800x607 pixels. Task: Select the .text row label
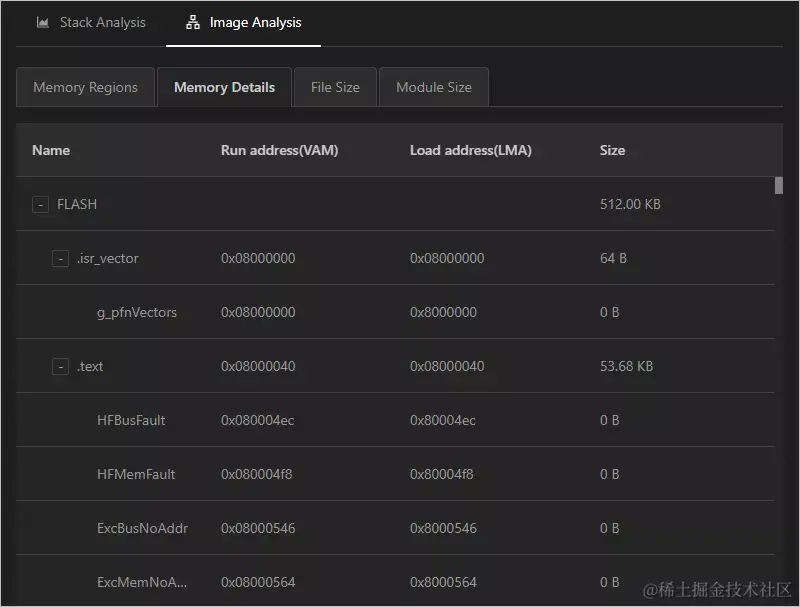tap(90, 367)
